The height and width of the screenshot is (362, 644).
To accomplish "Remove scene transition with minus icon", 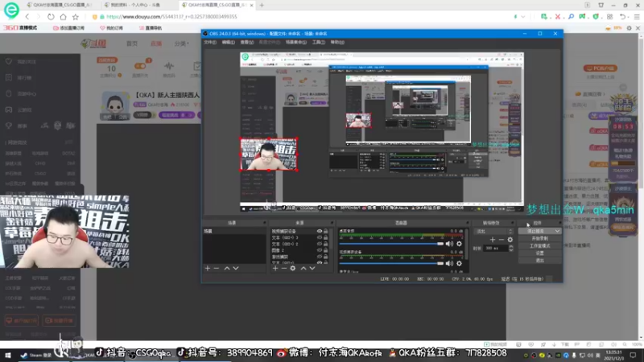I will pyautogui.click(x=501, y=240).
